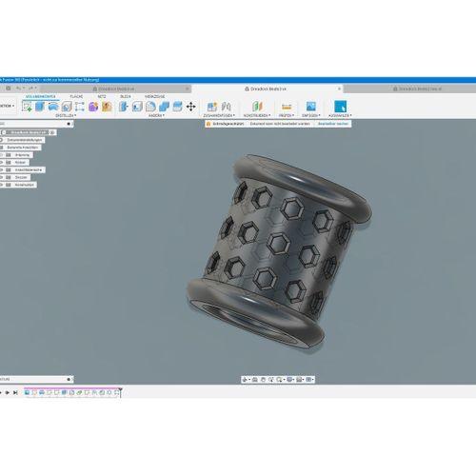Viewport: 476px width, 476px height.
Task: Select the Move/Copy tool
Action: click(x=190, y=107)
